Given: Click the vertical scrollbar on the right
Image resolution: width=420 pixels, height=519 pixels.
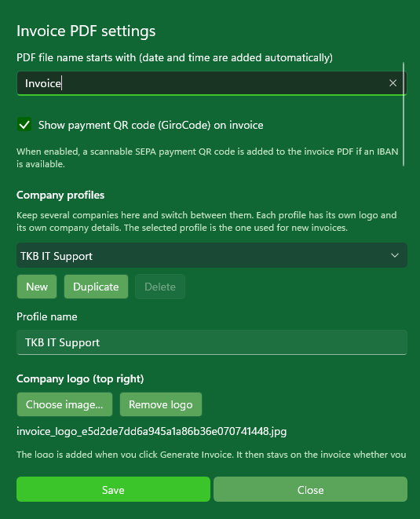Looking at the screenshot, I should 404,114.
